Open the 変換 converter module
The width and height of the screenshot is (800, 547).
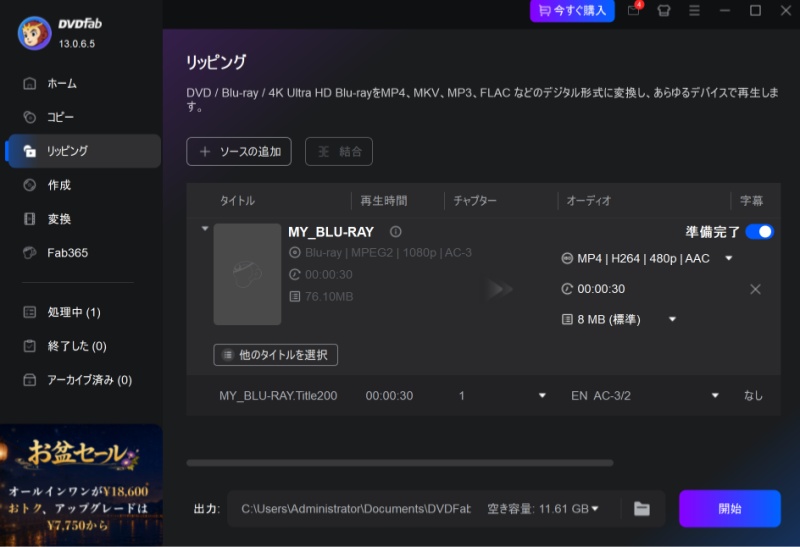pyautogui.click(x=84, y=219)
